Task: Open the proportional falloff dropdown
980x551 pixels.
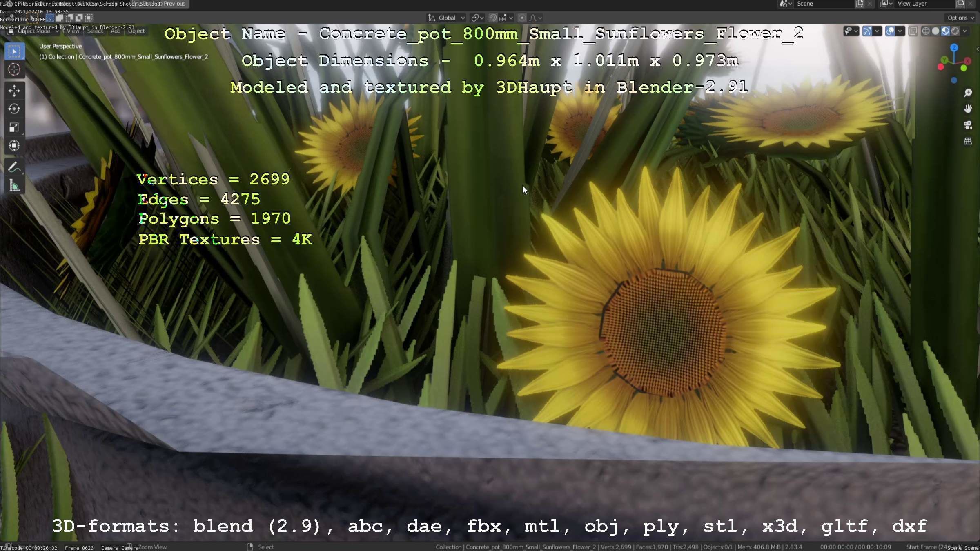Action: (x=535, y=18)
